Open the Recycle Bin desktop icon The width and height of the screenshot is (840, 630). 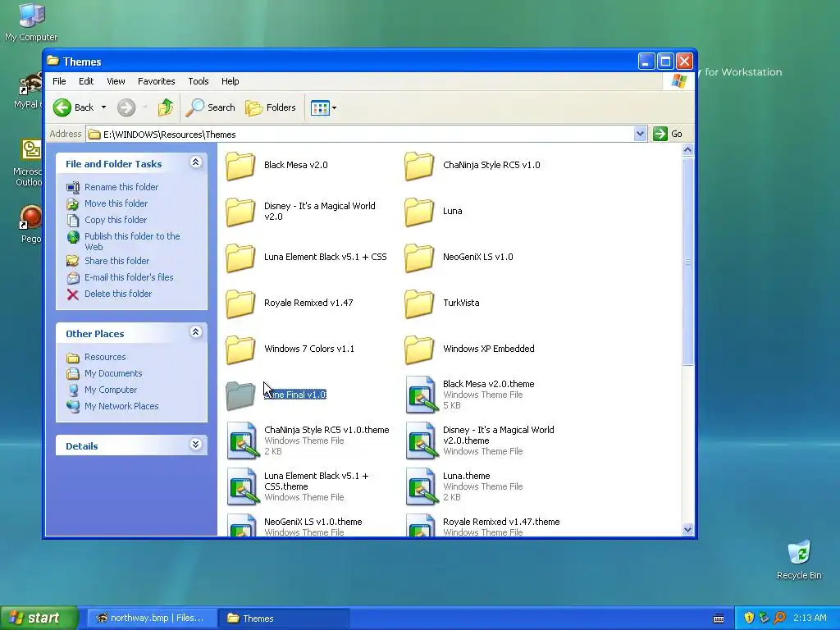tap(799, 559)
